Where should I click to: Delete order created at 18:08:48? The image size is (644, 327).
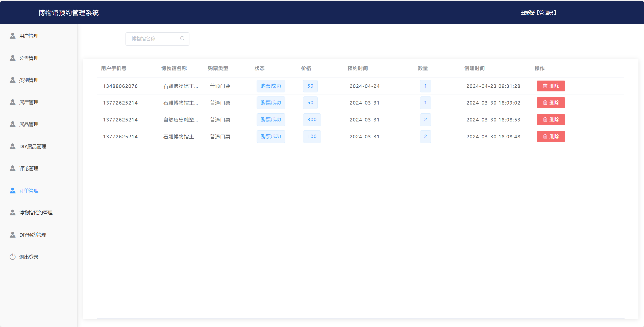[x=551, y=137]
